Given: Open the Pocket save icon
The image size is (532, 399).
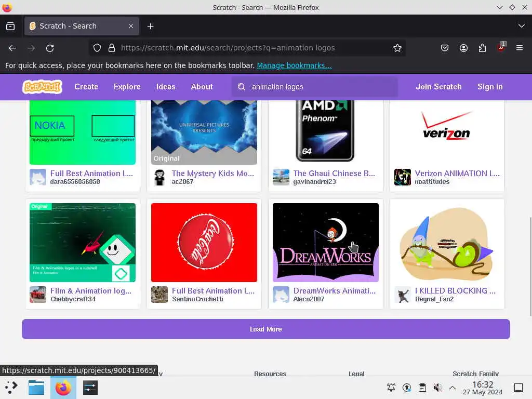Looking at the screenshot, I should (x=445, y=48).
